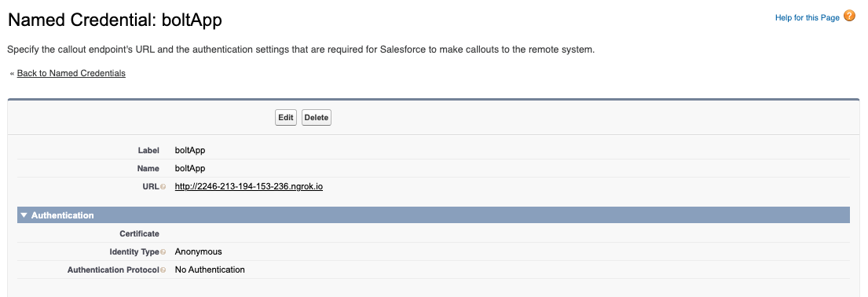Open the ngrok.io endpoint URL link
This screenshot has width=868, height=297.
248,187
